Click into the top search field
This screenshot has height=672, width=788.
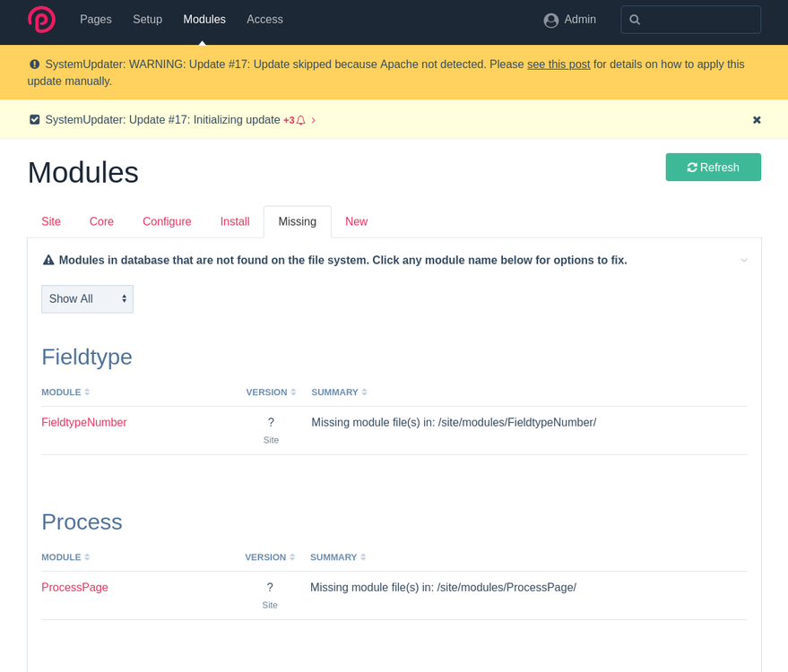coord(699,20)
